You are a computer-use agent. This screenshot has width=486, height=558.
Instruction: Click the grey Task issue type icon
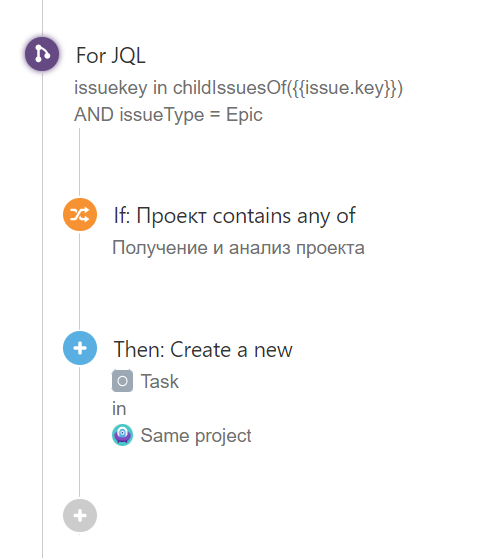[x=122, y=381]
